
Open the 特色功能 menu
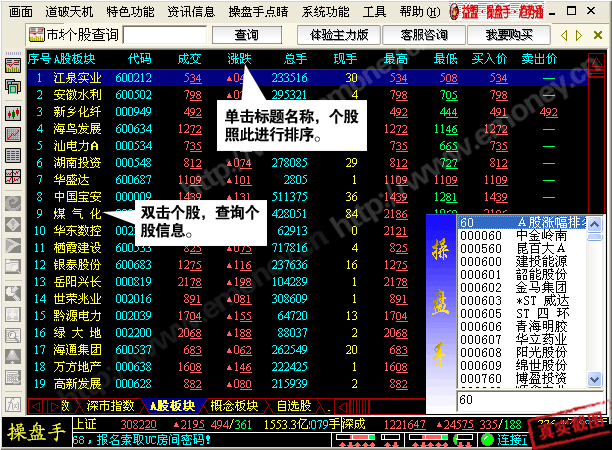coord(130,12)
